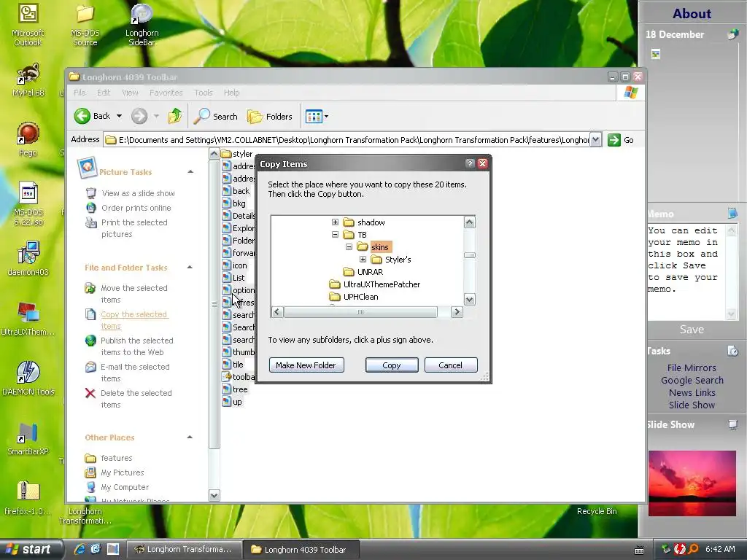This screenshot has height=560, width=747.
Task: Click Copy the selected items link
Action: [x=134, y=320]
